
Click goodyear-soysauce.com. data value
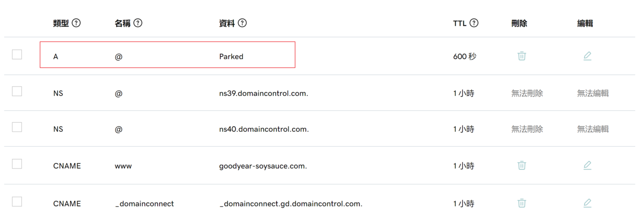coord(263,166)
